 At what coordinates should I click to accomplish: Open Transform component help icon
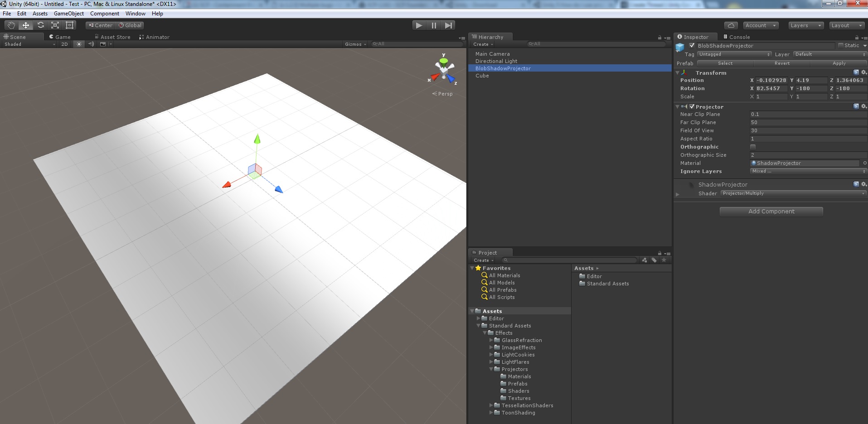click(x=856, y=72)
